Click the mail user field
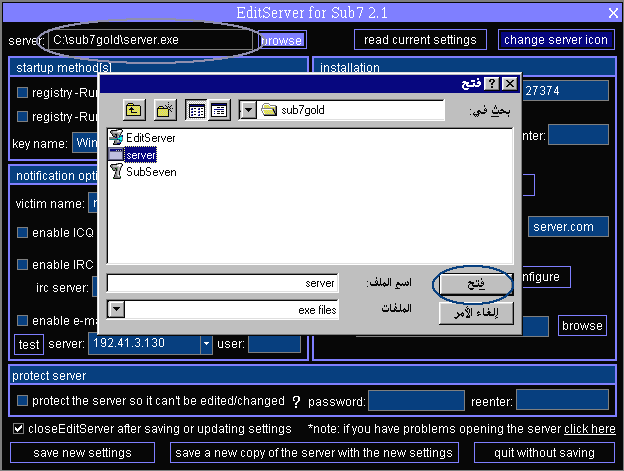 275,344
